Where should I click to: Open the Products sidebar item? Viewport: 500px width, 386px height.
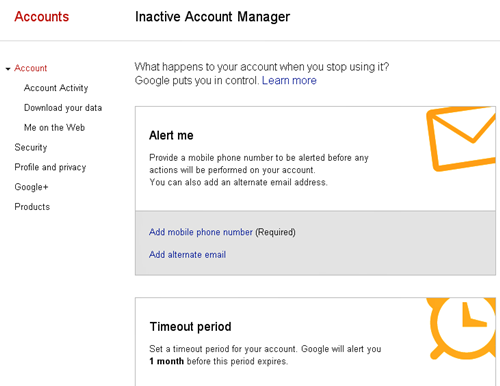click(32, 207)
